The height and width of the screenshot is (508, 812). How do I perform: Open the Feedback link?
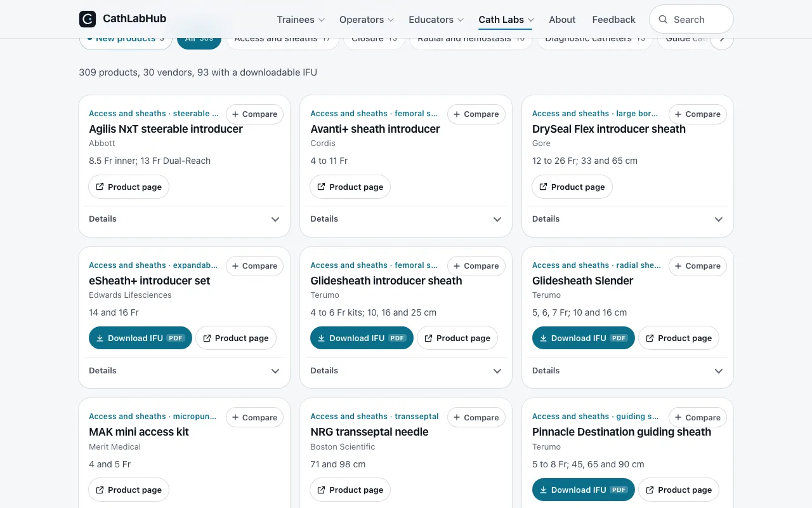click(614, 20)
